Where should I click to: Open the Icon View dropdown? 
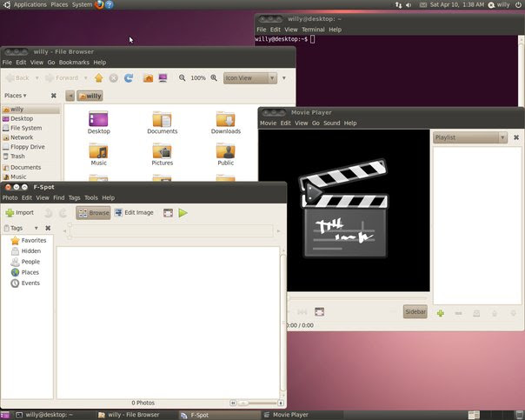[x=249, y=78]
